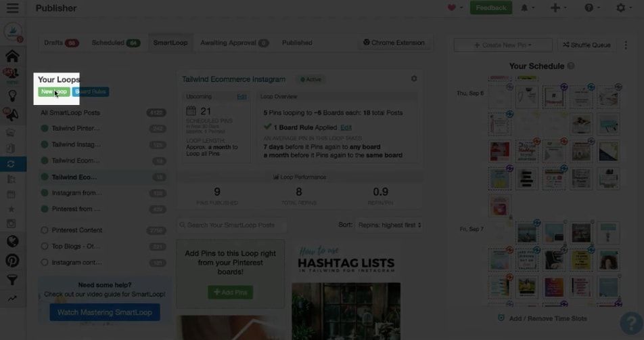
Task: Switch to the Published tab
Action: coord(297,43)
